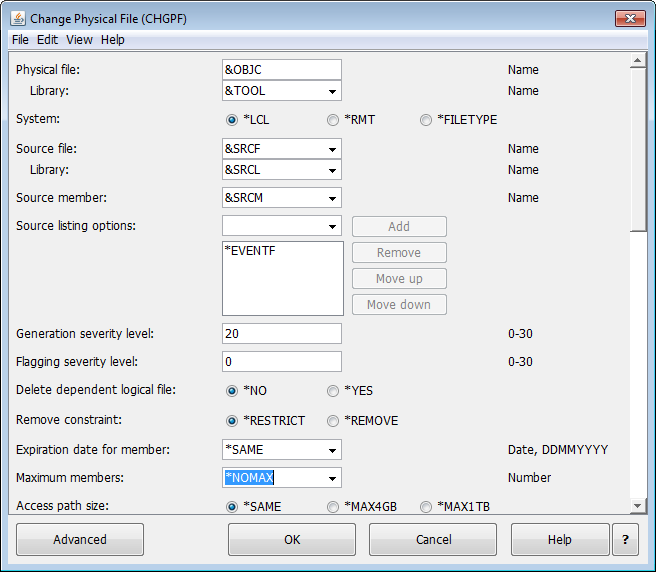
Task: Open the Source file &SRCF dropdown
Action: pos(331,150)
